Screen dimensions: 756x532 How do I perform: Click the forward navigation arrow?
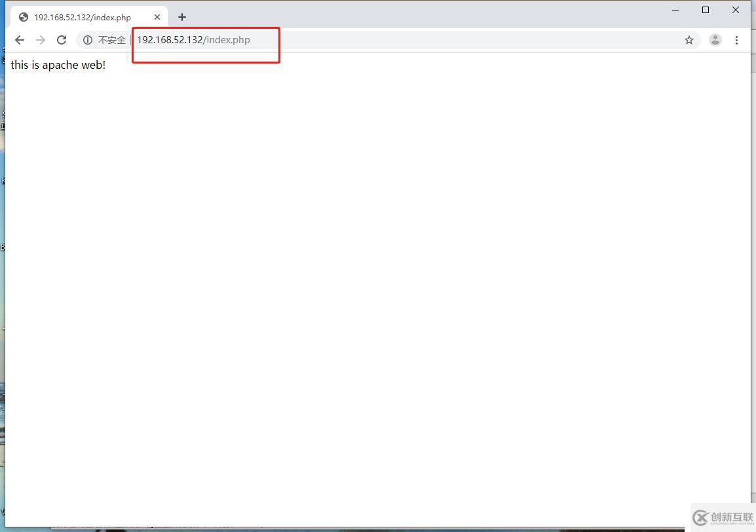pos(41,40)
